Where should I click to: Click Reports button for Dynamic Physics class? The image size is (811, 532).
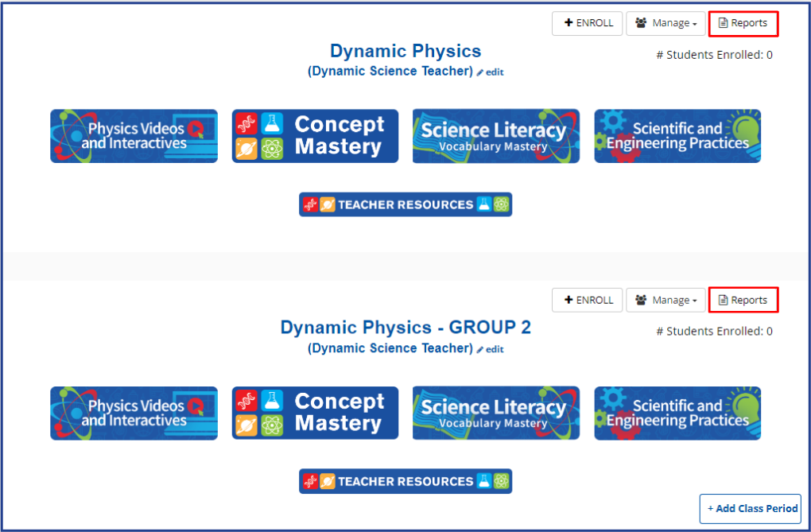[x=743, y=23]
